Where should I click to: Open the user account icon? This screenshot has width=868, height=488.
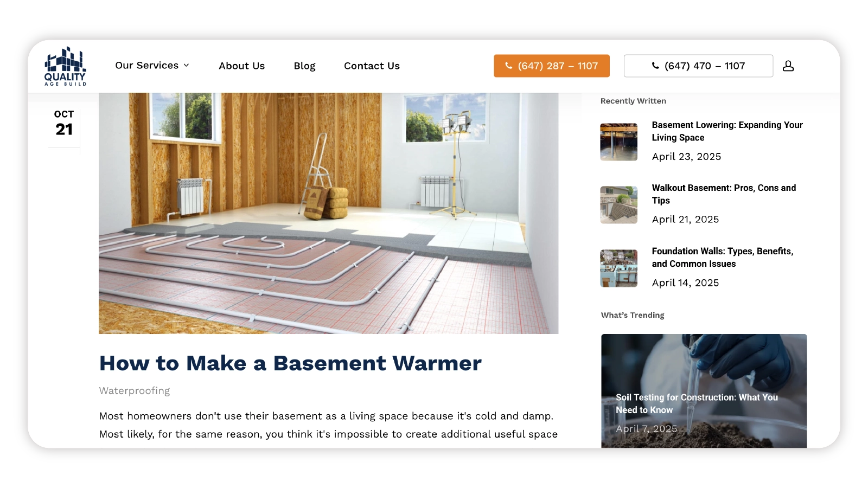[788, 66]
